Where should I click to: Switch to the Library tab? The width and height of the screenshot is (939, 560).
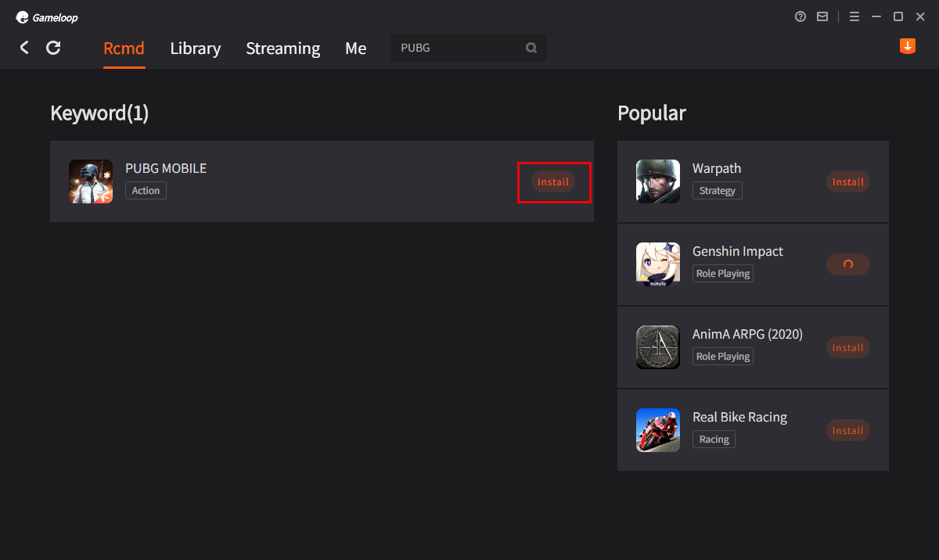tap(195, 48)
